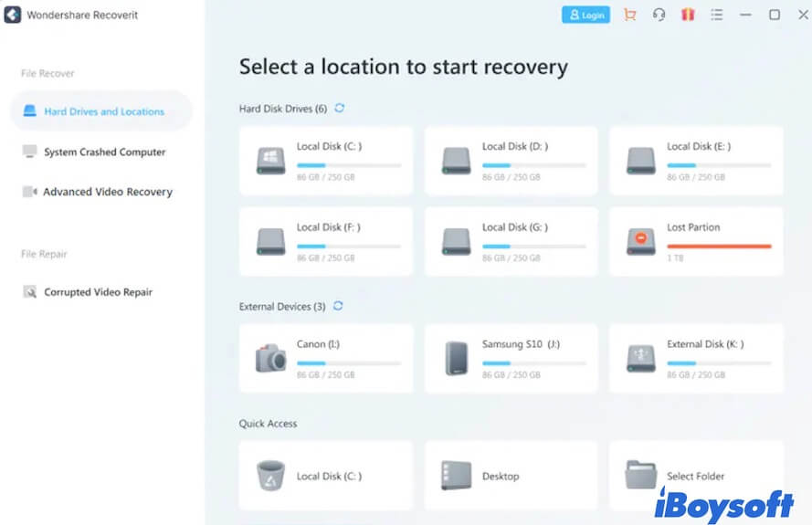Click the Local Disk (F: ) drive icon
The height and width of the screenshot is (525, 812).
click(x=271, y=241)
